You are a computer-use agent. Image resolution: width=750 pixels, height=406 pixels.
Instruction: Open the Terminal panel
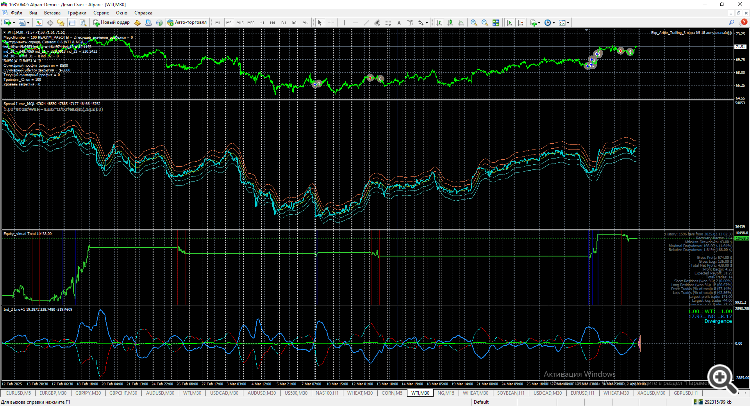point(72,22)
